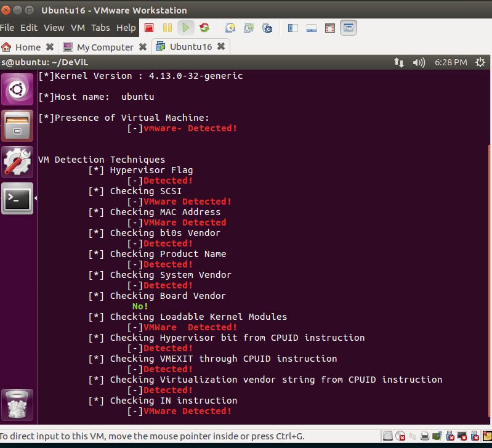The height and width of the screenshot is (448, 492).
Task: Open the sound volume indicator
Action: (x=419, y=62)
